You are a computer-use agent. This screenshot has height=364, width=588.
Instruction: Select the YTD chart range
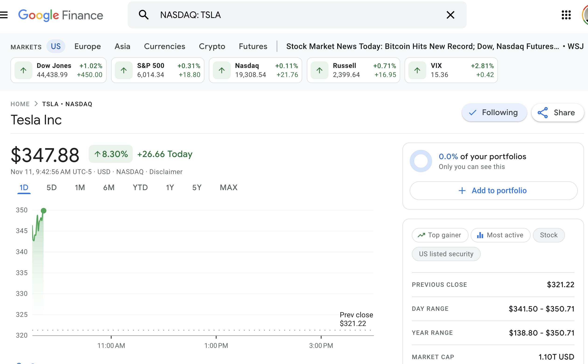click(x=140, y=188)
